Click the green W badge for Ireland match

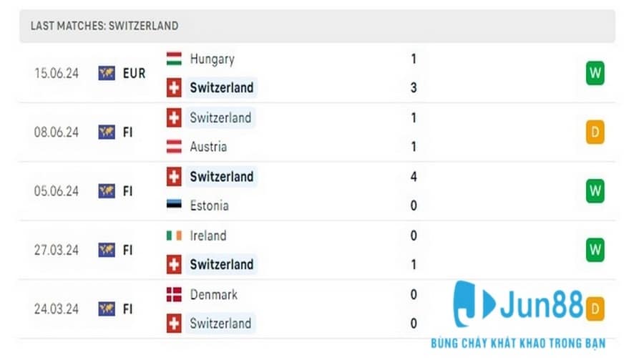(595, 250)
